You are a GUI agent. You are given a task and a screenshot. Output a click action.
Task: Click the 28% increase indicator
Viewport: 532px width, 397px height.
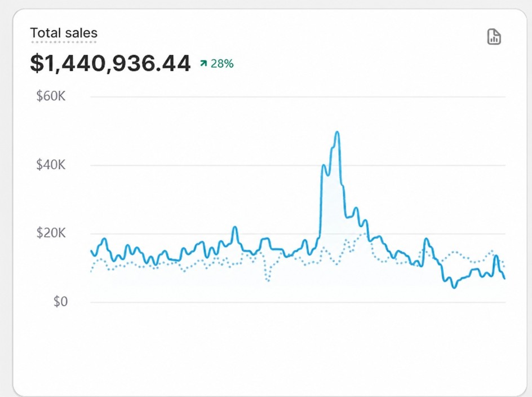(x=217, y=64)
